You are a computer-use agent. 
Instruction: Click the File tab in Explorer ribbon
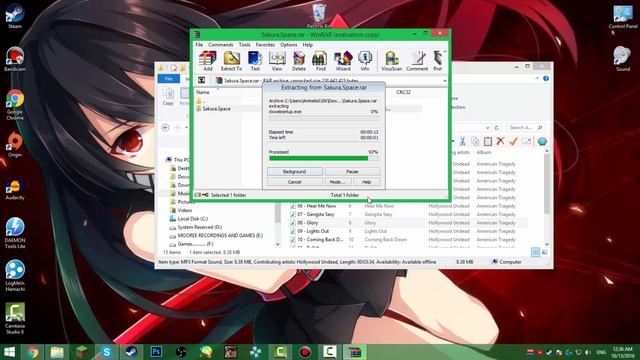(x=169, y=78)
